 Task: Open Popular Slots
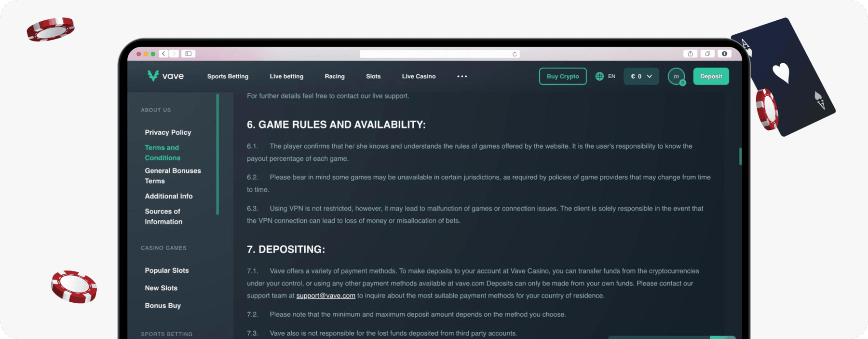click(x=167, y=270)
